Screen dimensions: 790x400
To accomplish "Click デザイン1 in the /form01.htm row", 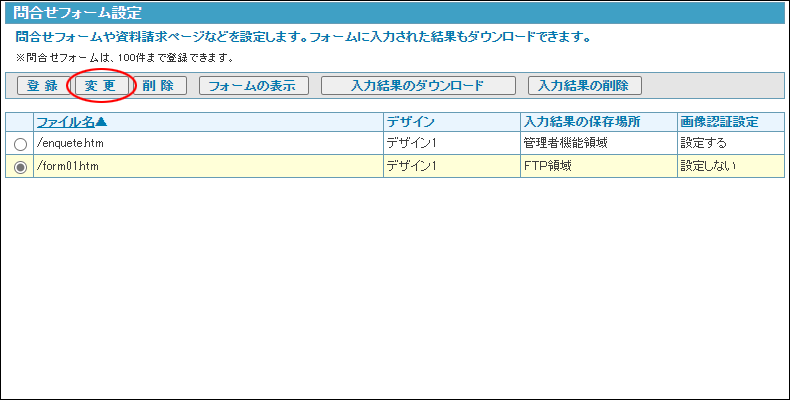I will point(411,166).
